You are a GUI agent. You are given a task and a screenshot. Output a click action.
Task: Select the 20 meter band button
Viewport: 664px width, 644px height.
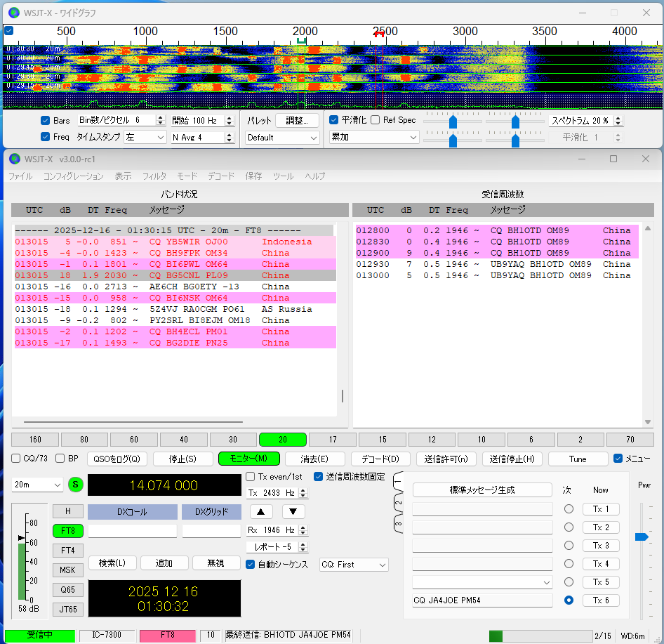pos(282,440)
